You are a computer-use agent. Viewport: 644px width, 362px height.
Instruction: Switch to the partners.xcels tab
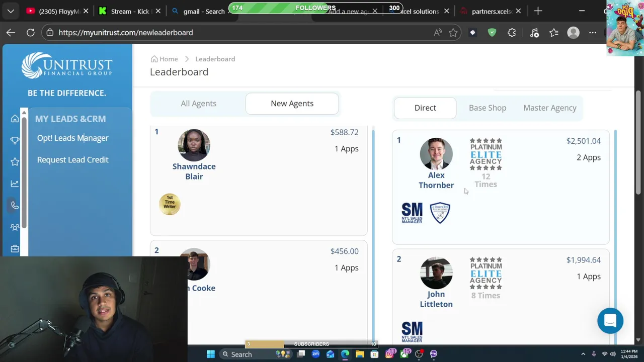491,11
